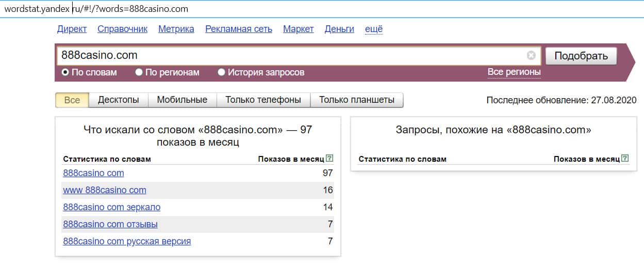Click the 97 impressions value in the 888casino com row
This screenshot has height=265, width=644.
tap(328, 173)
